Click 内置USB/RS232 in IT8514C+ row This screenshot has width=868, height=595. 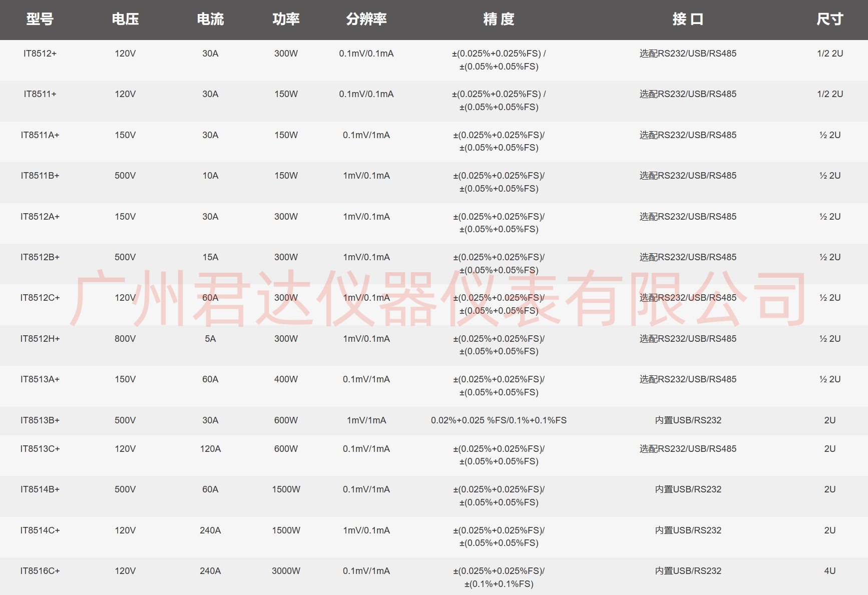[688, 530]
